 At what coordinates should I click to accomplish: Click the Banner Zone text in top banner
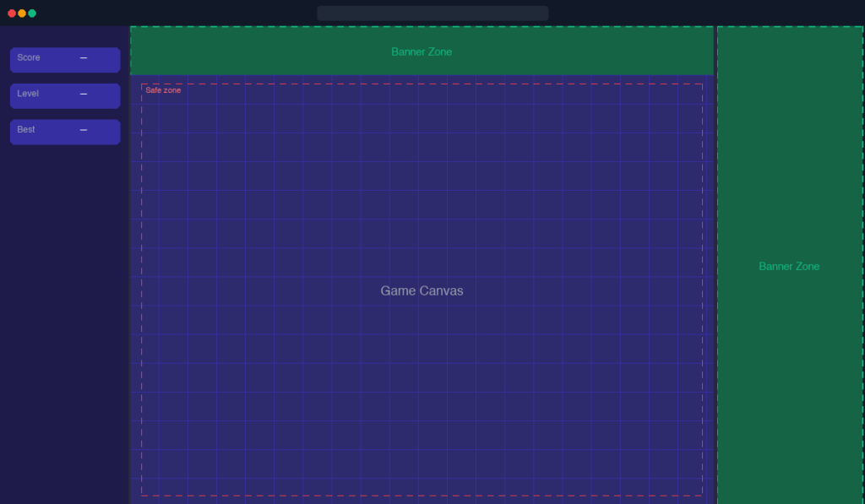tap(422, 51)
